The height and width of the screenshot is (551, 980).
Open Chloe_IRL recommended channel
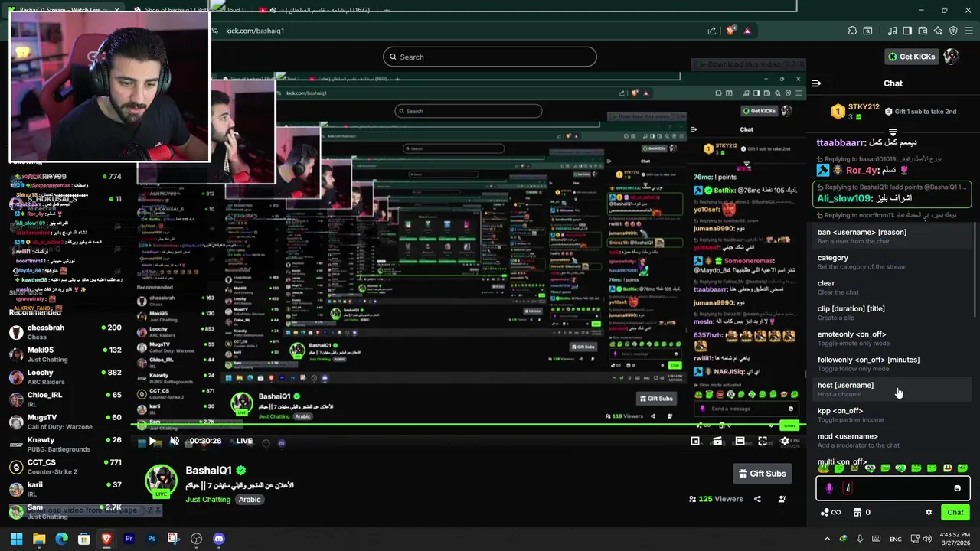coord(66,399)
